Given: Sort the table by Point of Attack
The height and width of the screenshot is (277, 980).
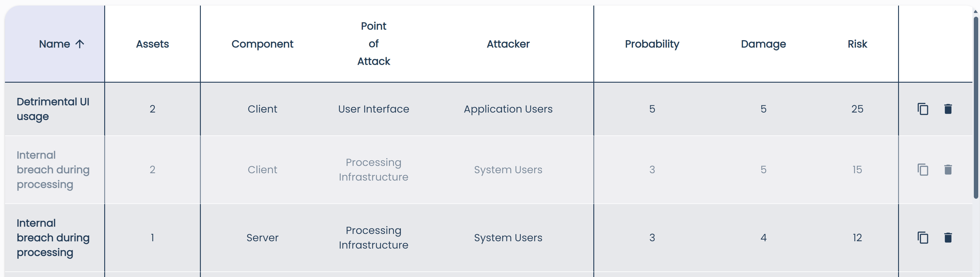Looking at the screenshot, I should (373, 44).
